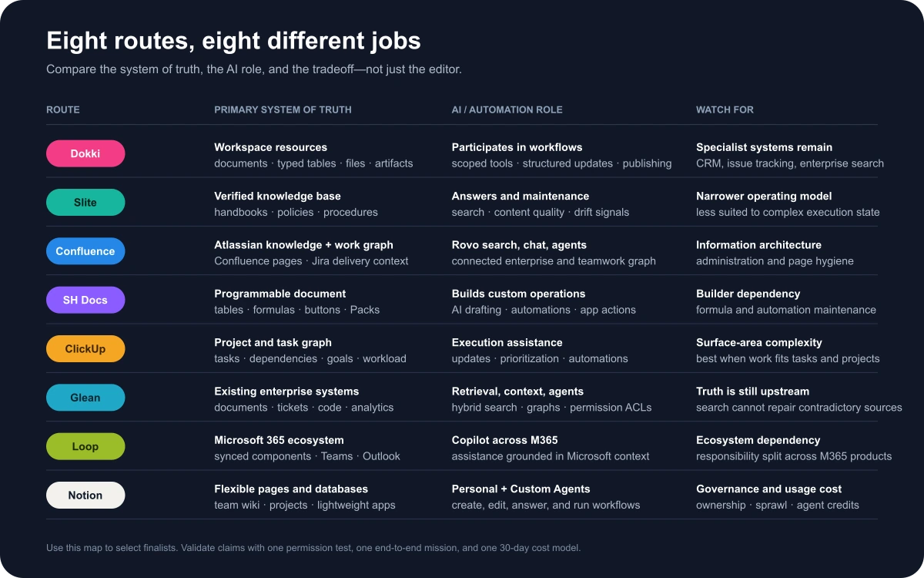Select the purple SH Docs pill
The height and width of the screenshot is (578, 924).
coord(85,300)
